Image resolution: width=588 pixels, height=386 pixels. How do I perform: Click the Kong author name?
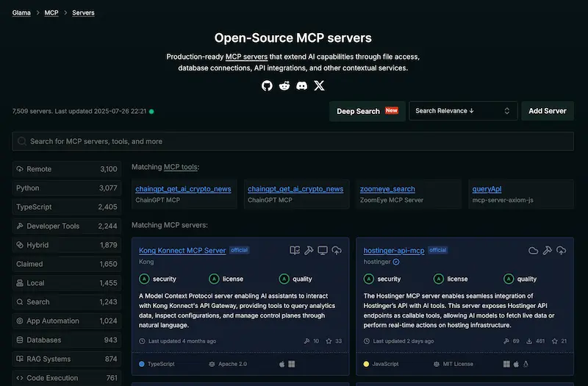(146, 262)
